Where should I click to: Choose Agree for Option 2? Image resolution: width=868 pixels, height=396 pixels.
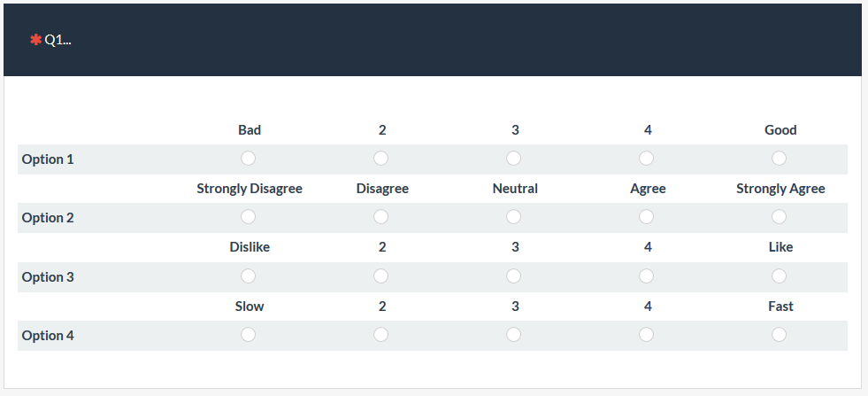point(647,217)
